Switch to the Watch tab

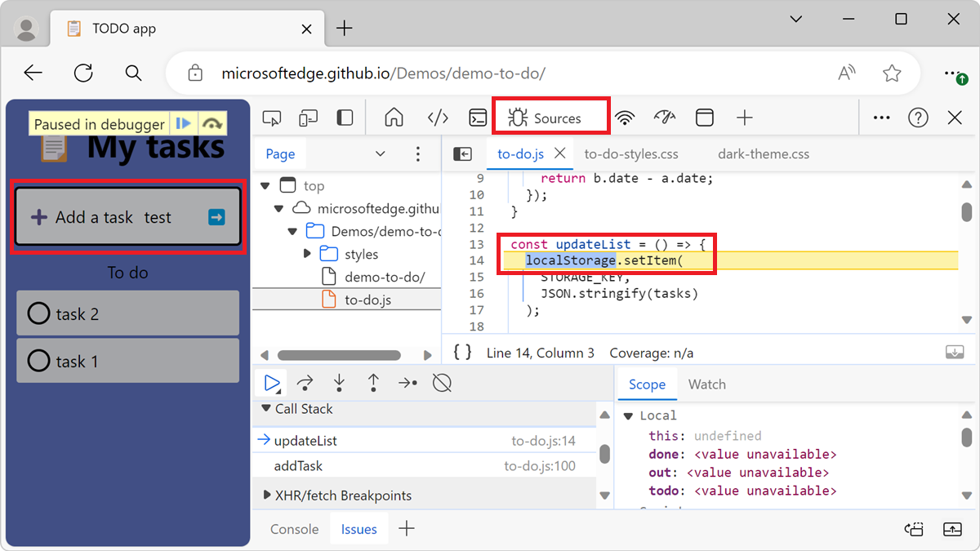tap(707, 384)
